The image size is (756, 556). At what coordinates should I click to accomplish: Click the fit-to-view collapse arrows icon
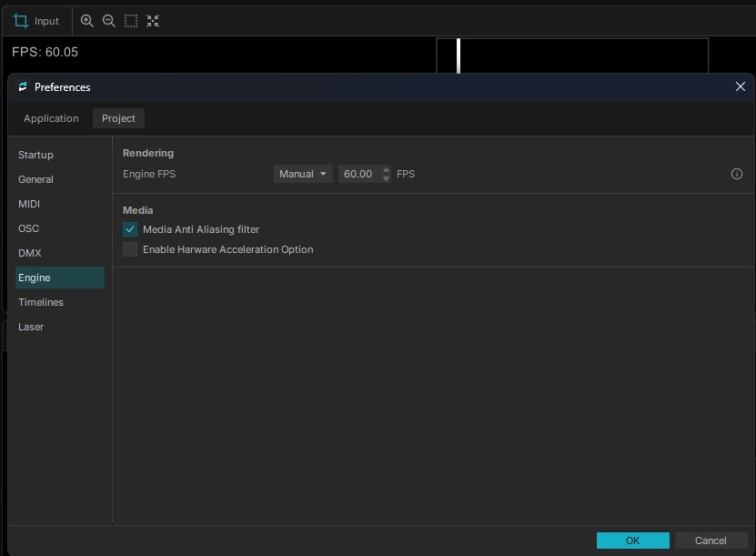(153, 21)
